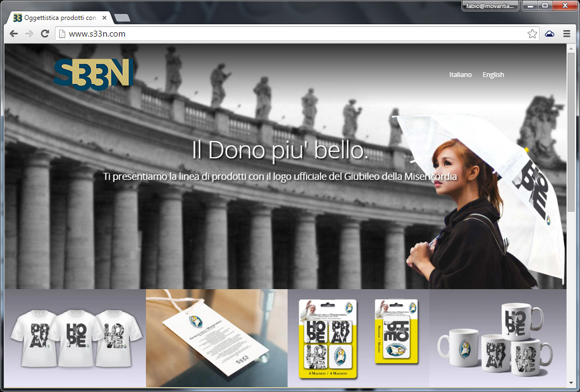Open the Hope Pray Love t-shirts thumbnail
Image resolution: width=580 pixels, height=392 pixels.
[x=75, y=338]
